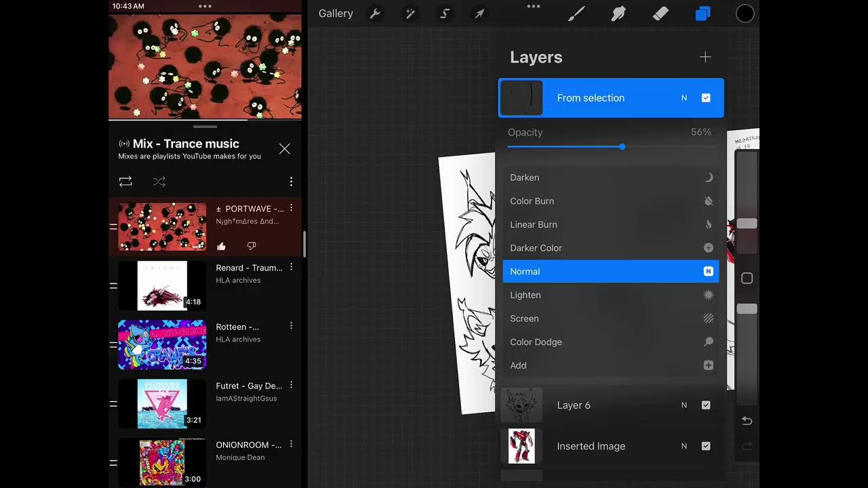This screenshot has height=488, width=868.
Task: Select the Brush tool
Action: pos(576,14)
